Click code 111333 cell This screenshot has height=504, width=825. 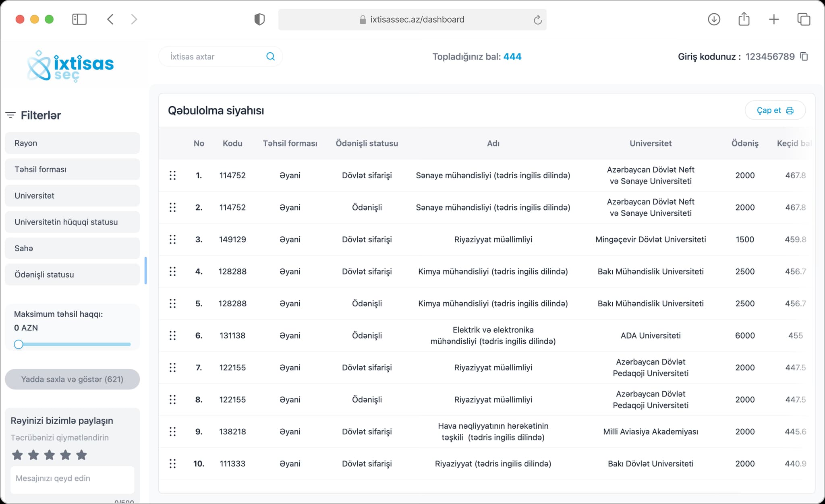[232, 464]
